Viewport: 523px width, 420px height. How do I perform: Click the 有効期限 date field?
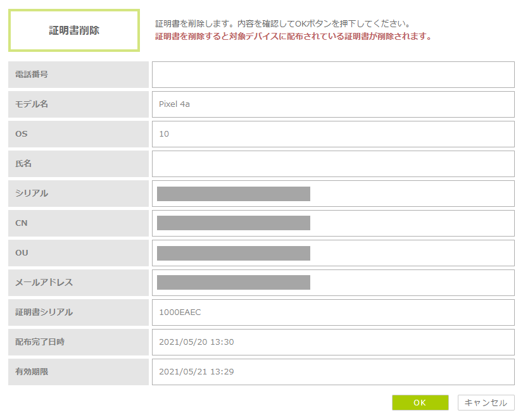[x=333, y=372]
